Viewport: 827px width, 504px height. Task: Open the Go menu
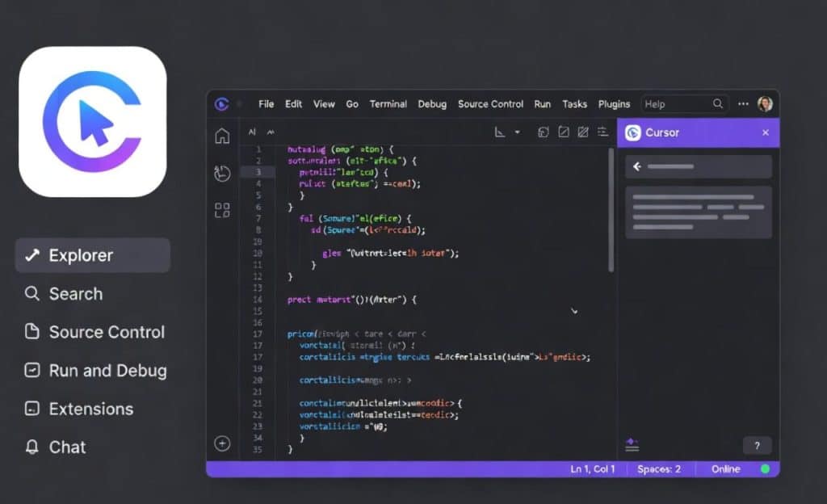pyautogui.click(x=352, y=104)
